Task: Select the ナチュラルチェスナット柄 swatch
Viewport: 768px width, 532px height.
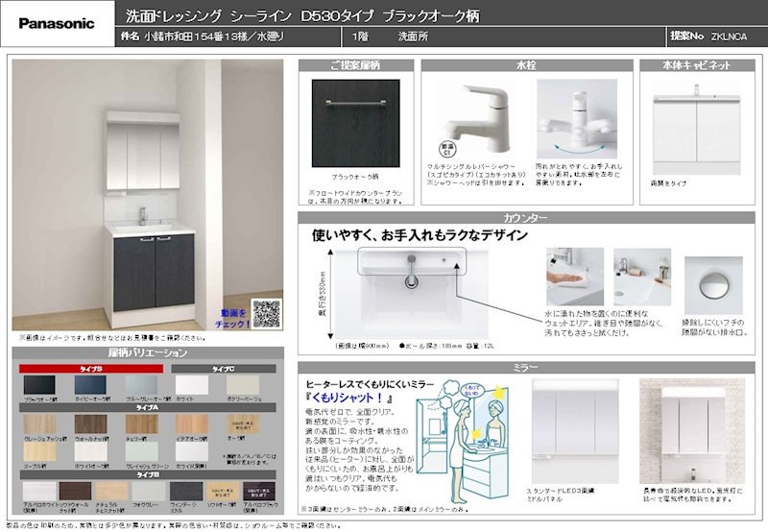Action: point(111,491)
